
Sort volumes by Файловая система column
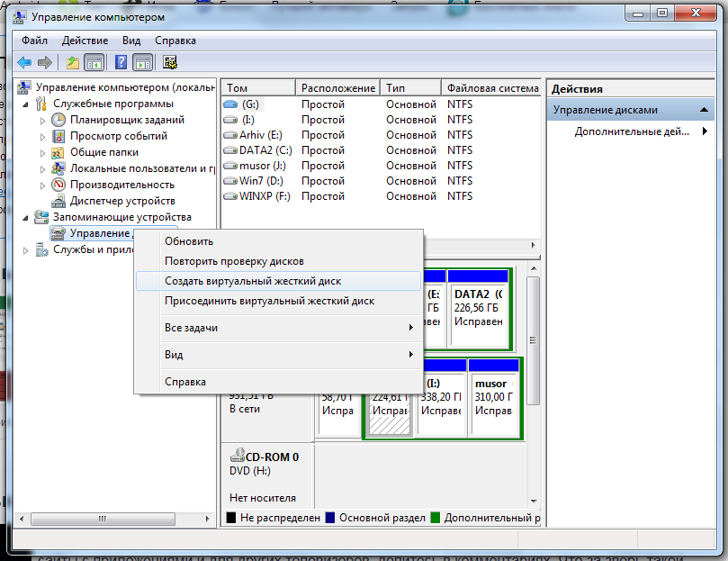(x=491, y=88)
